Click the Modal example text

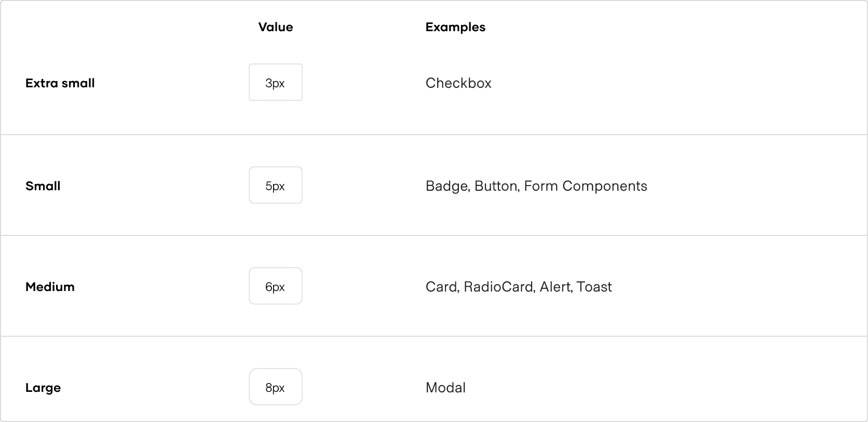(x=445, y=388)
